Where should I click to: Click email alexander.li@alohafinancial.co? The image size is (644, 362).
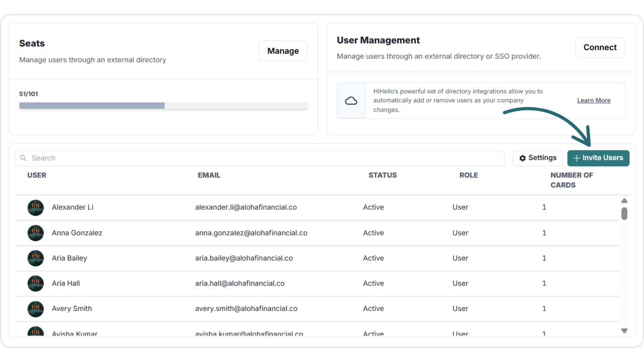tap(246, 207)
